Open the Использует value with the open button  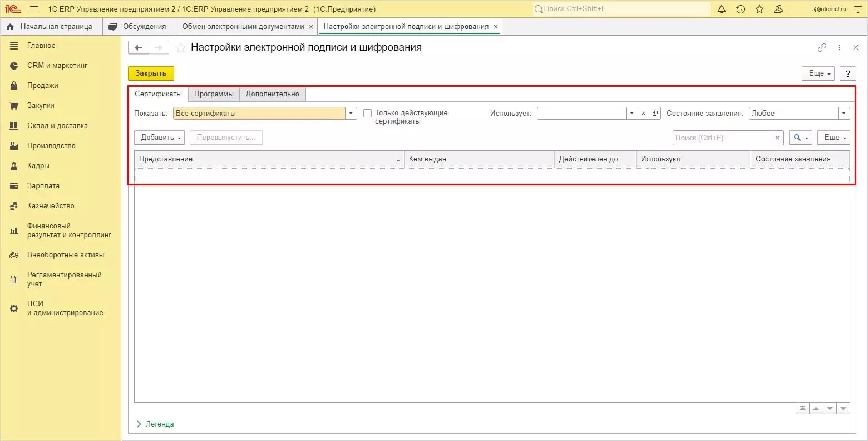pos(655,114)
